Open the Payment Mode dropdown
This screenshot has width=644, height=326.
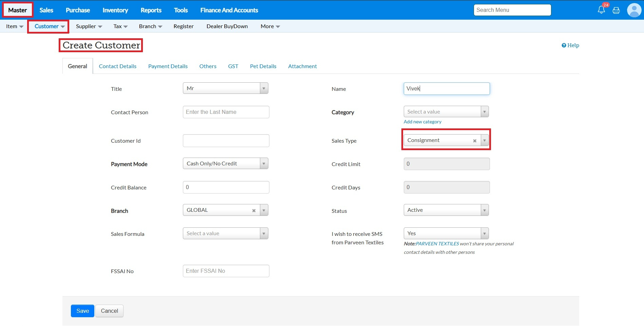(264, 164)
